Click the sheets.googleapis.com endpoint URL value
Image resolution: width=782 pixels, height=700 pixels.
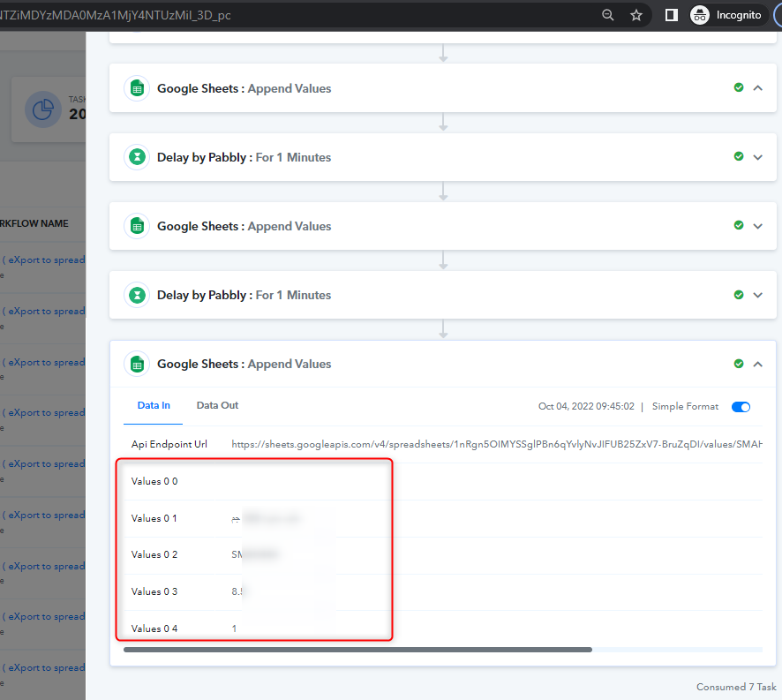pos(497,444)
